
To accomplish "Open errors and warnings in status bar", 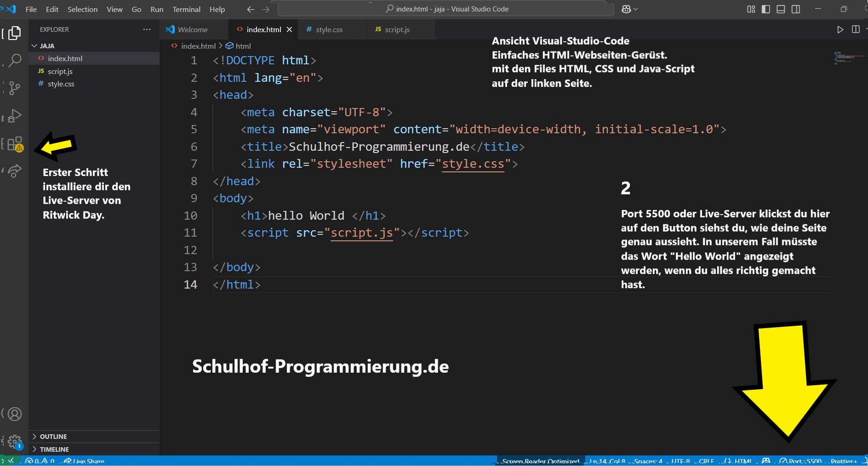I will pos(40,461).
